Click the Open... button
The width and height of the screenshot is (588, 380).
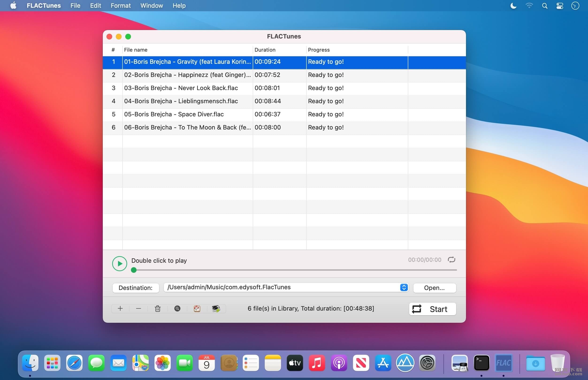434,288
